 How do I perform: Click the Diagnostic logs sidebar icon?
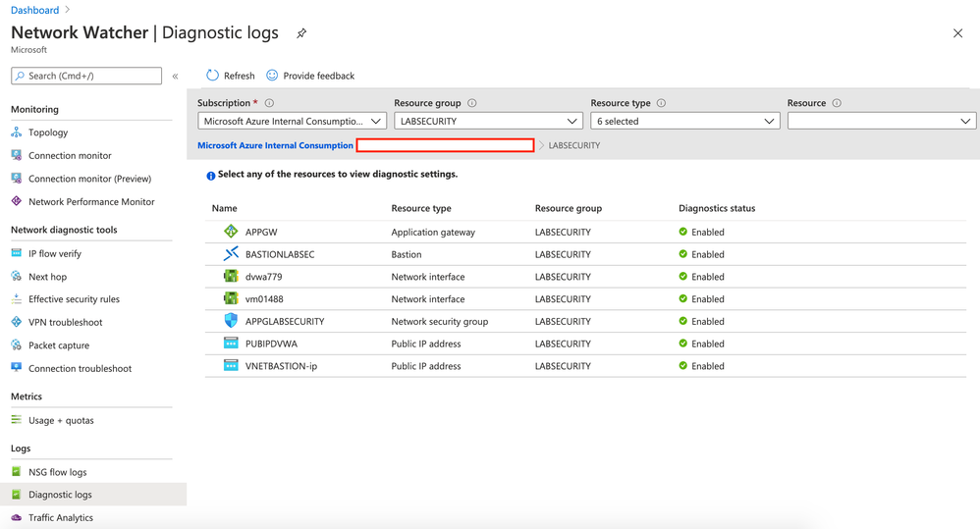(x=17, y=494)
